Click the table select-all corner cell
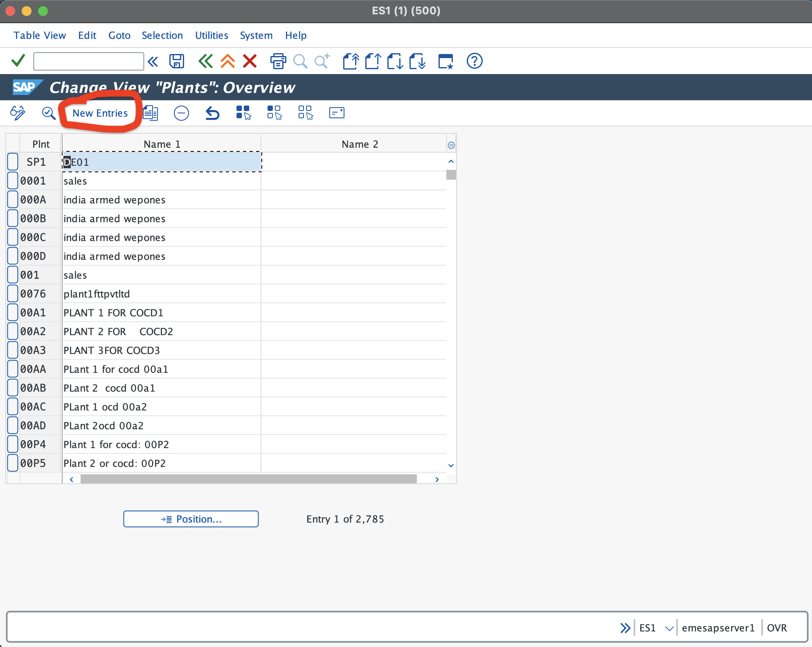The image size is (812, 647). click(13, 144)
